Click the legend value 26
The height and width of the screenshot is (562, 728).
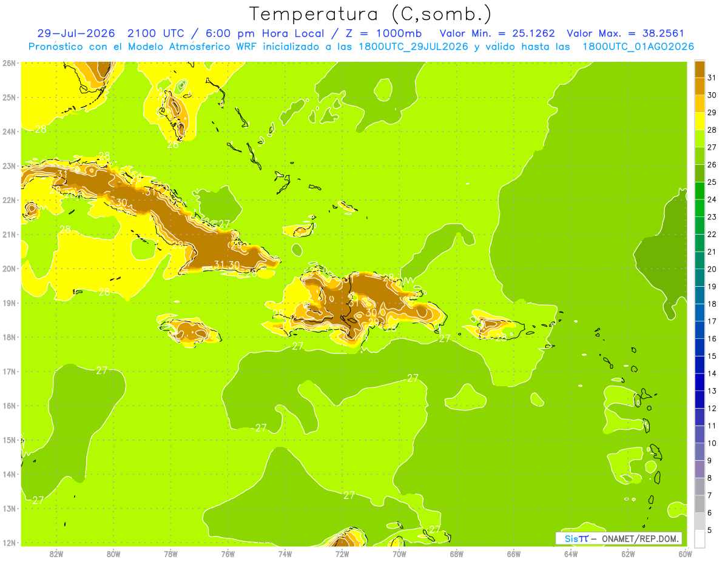click(x=712, y=164)
